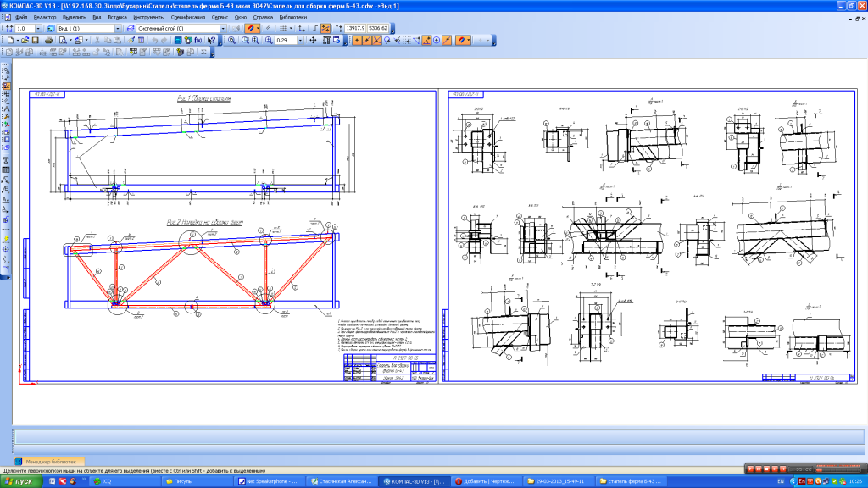
Task: Toggle intersection snap
Action: coord(377,41)
